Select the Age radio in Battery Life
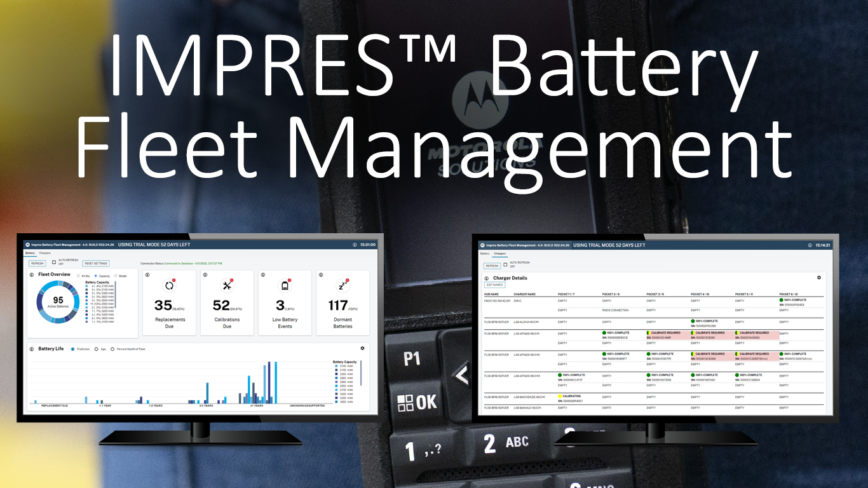The width and height of the screenshot is (868, 488). [x=97, y=349]
